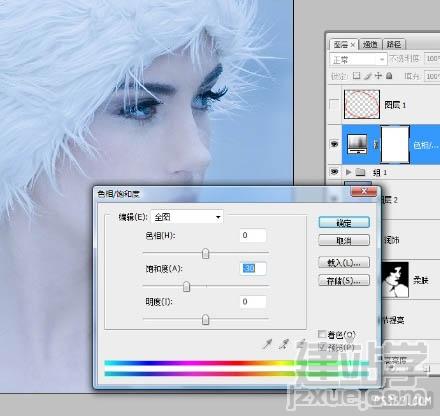Viewport: 440px width, 416px height.
Task: Click the lock all padlock icon
Action: [x=389, y=76]
